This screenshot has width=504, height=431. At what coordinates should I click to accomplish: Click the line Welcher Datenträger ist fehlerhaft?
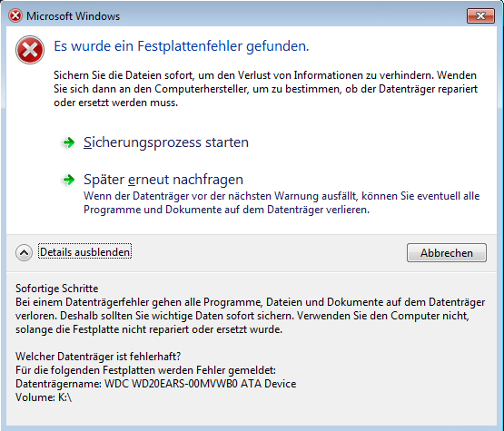coord(98,357)
